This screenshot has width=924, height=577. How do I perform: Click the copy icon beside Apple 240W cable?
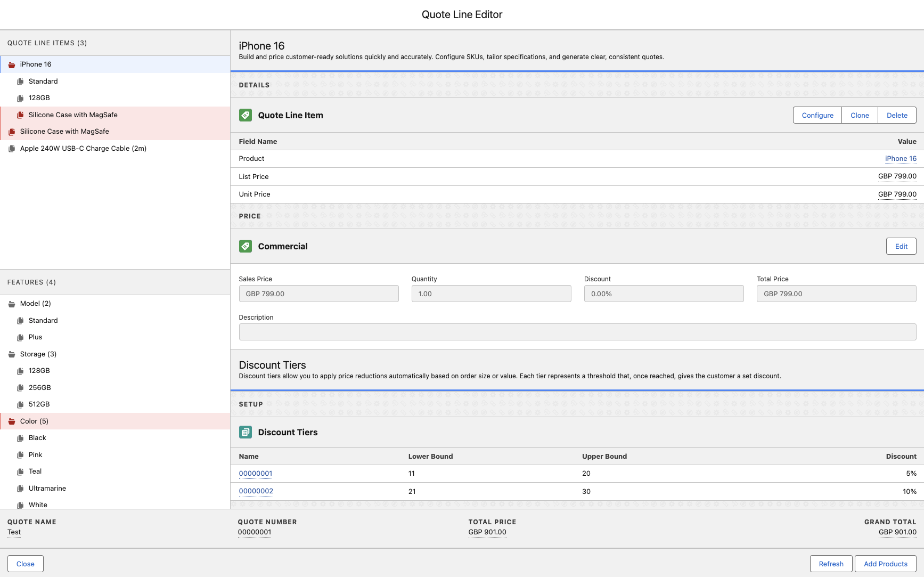pos(12,149)
